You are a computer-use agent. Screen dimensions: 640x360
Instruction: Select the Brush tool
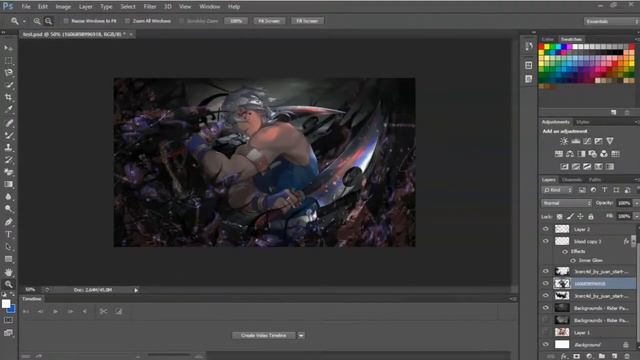(8, 135)
